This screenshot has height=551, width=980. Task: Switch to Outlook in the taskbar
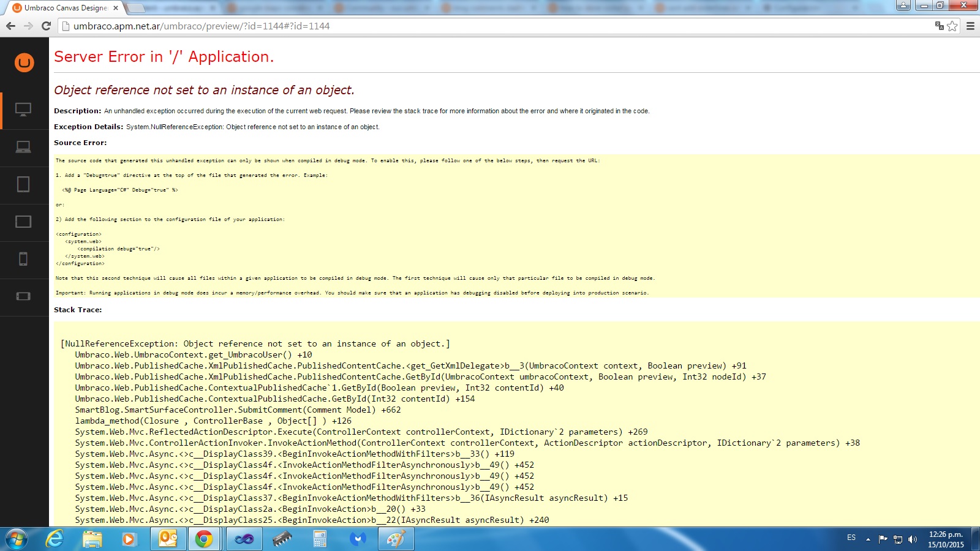[x=168, y=539]
